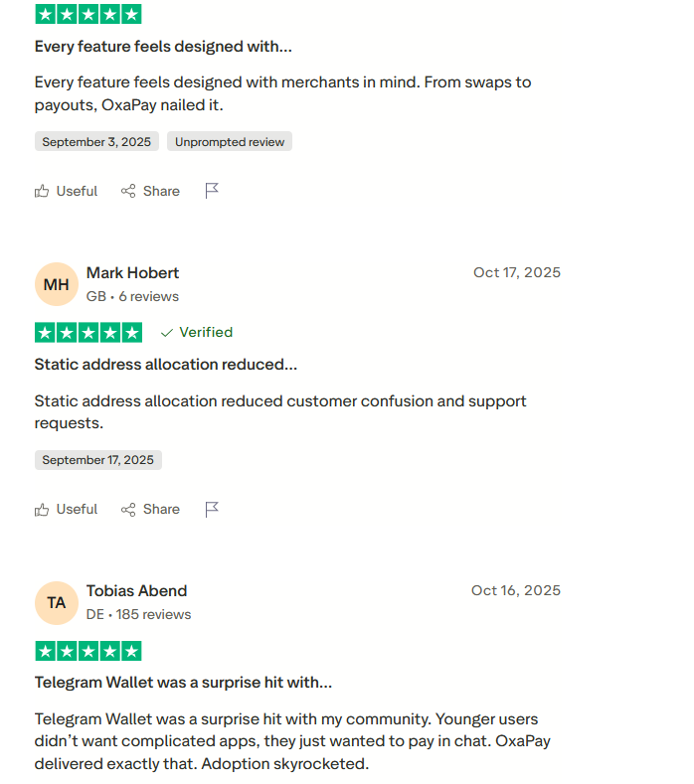Click the 'September 3, 2025' date tag
The width and height of the screenshot is (694, 784).
point(96,142)
